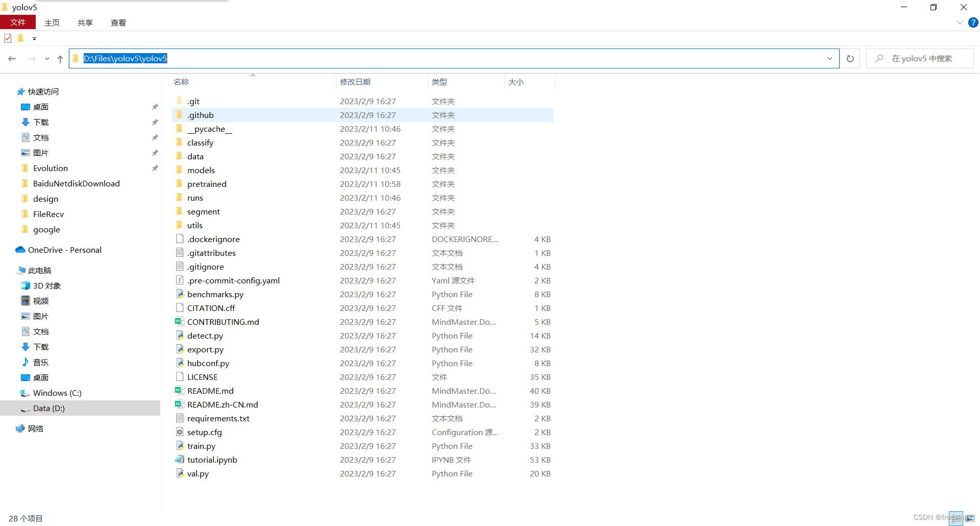
Task: Select the val.py file
Action: coord(198,474)
